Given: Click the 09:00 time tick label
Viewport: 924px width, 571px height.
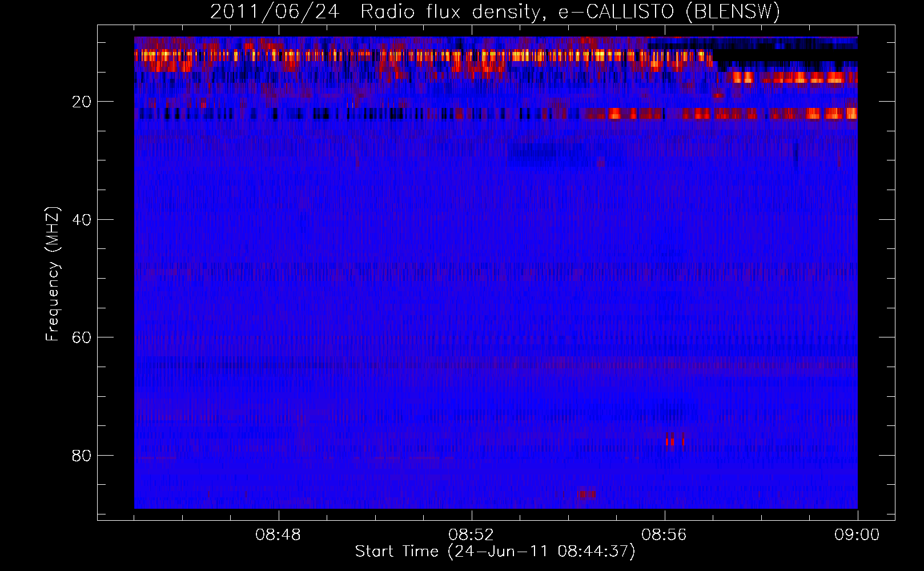Looking at the screenshot, I should tap(857, 535).
